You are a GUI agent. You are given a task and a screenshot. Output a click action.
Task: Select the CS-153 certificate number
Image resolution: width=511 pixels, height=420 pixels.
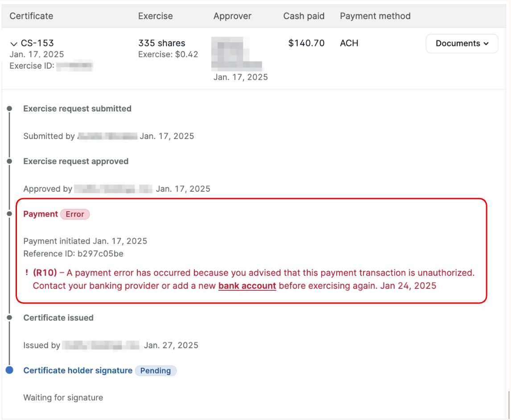tap(37, 43)
